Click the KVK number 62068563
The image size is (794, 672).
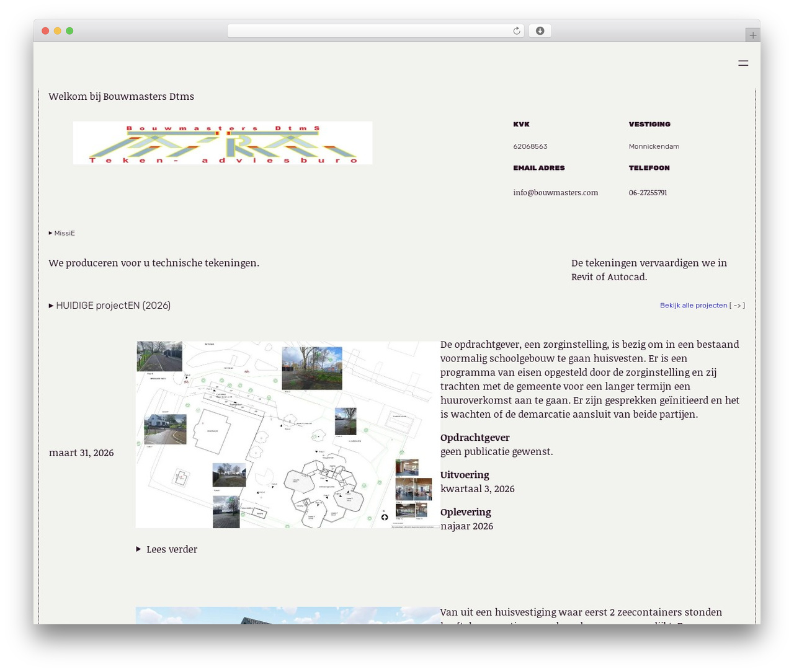click(530, 146)
